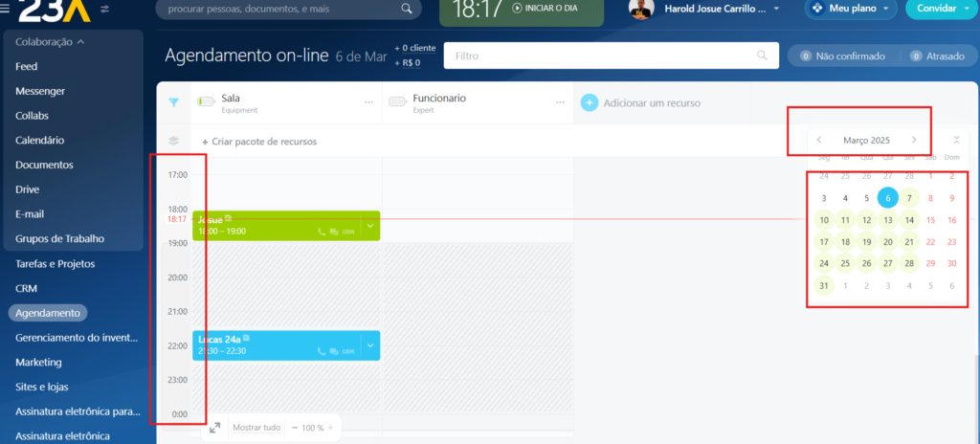
Task: Open Sala resource three-dot menu
Action: coord(368,102)
